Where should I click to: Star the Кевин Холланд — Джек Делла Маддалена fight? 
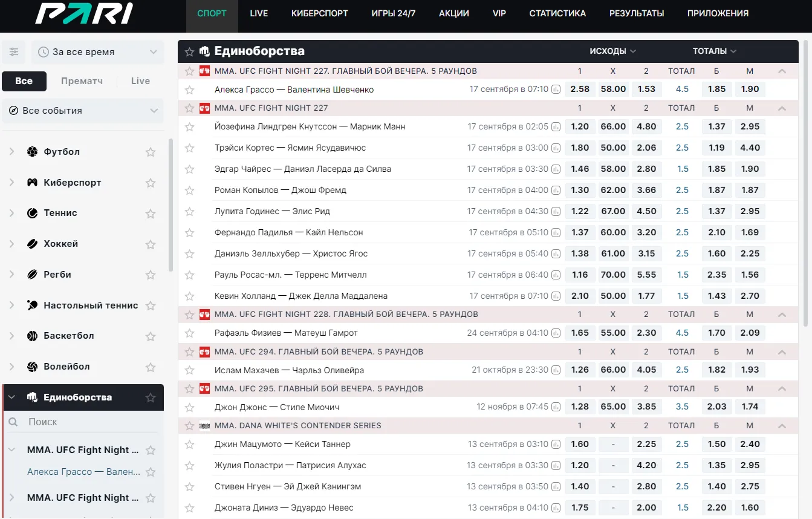coord(190,296)
